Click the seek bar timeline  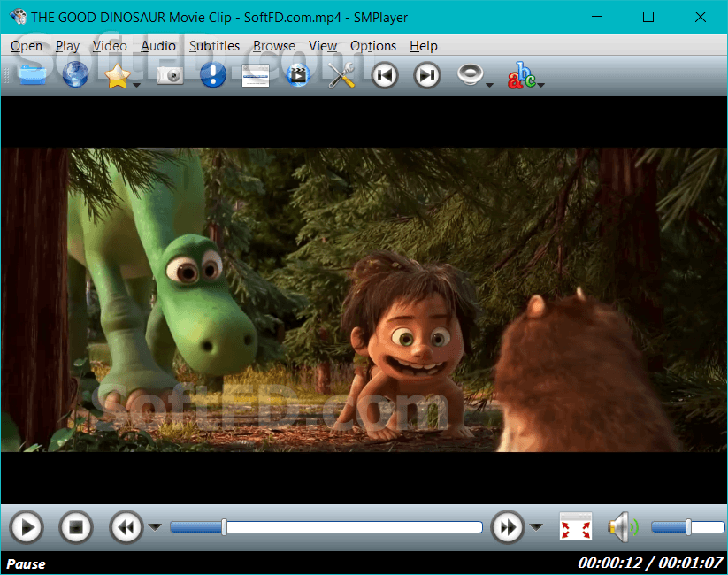[x=326, y=527]
